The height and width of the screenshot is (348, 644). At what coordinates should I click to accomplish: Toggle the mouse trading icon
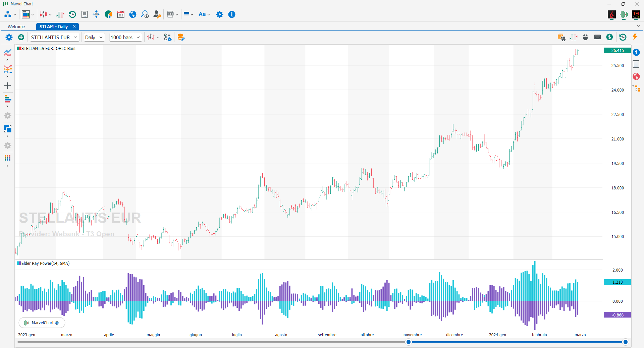[x=585, y=37]
